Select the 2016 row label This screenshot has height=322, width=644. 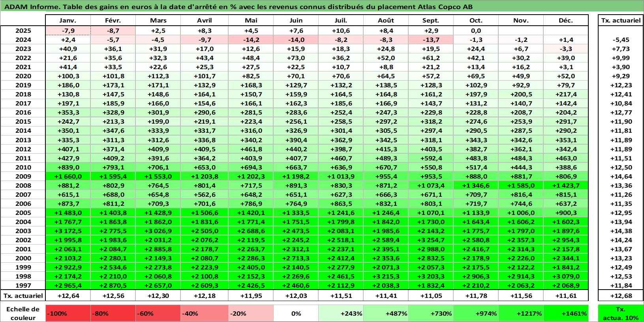point(23,112)
